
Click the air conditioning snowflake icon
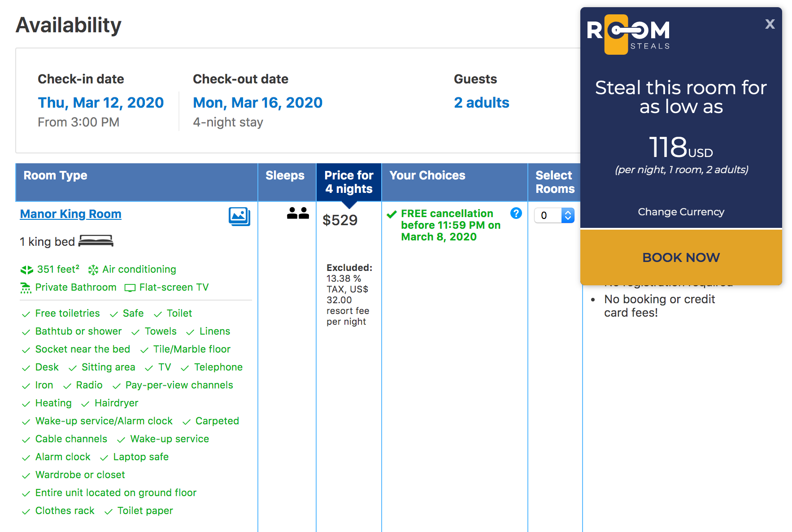click(x=93, y=270)
